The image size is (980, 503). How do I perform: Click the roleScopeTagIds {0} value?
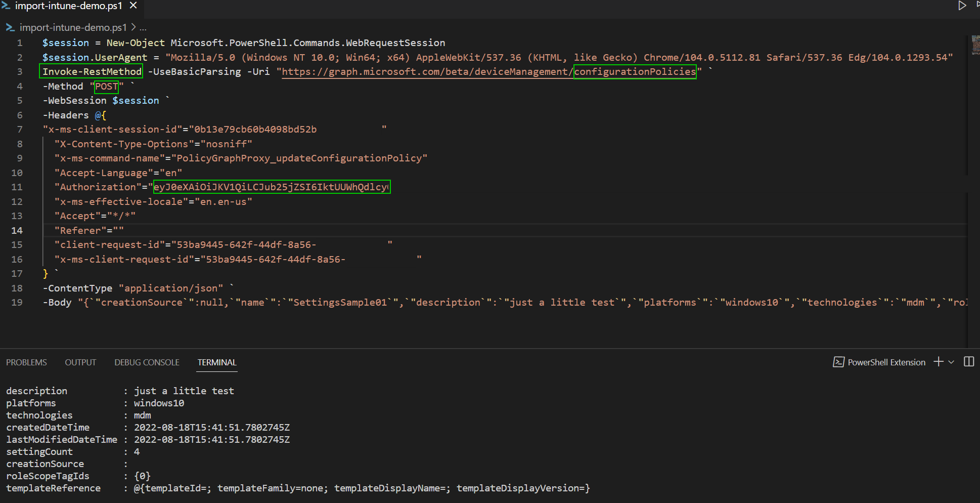[x=142, y=476]
